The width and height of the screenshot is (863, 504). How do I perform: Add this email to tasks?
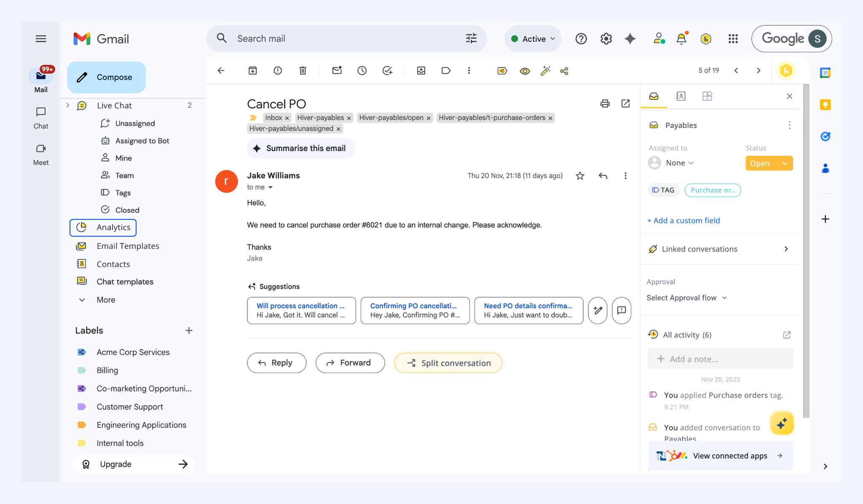click(x=387, y=71)
